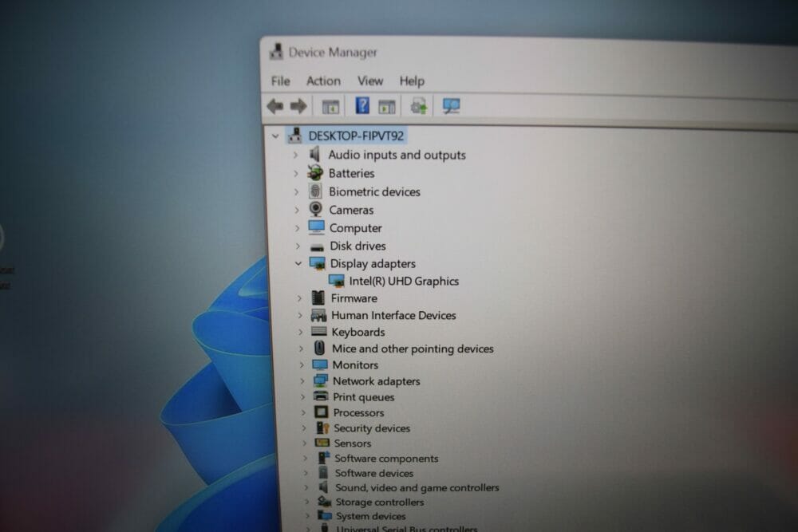Image resolution: width=798 pixels, height=532 pixels.
Task: Click the Software components icon
Action: 323,458
